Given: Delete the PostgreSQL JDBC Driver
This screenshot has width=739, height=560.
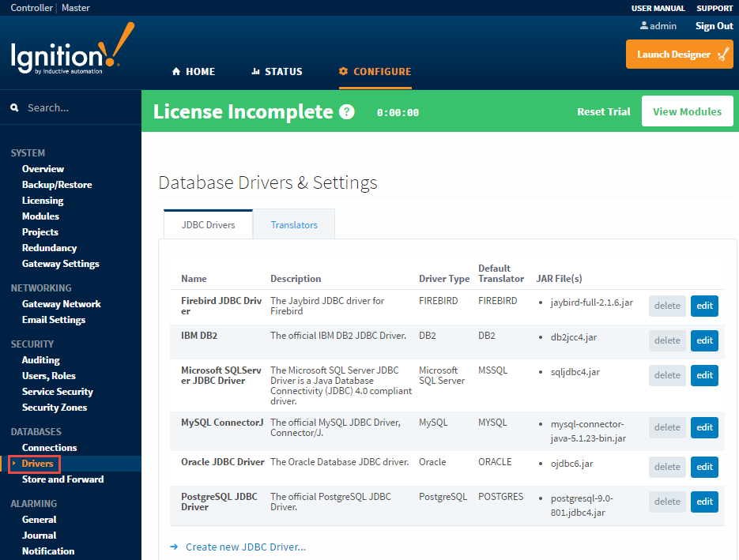Looking at the screenshot, I should tap(667, 502).
